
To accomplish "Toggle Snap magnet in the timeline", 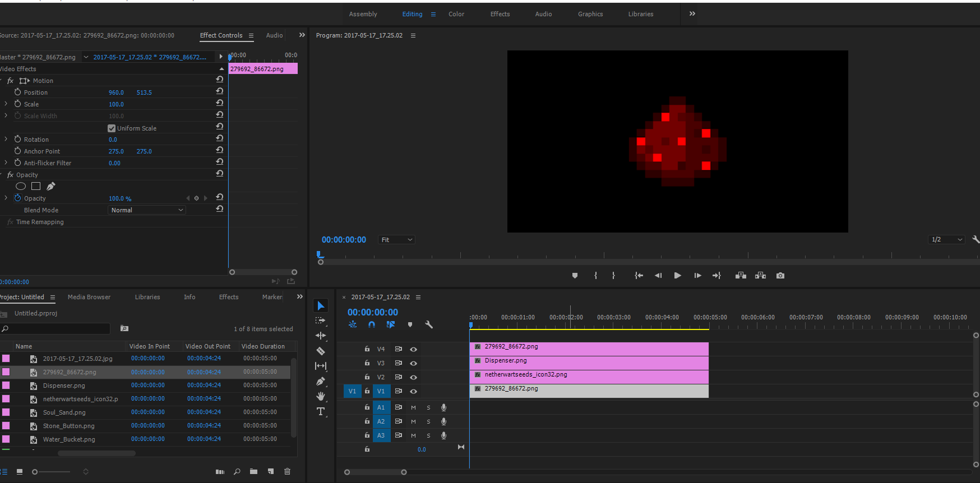I will coord(372,324).
